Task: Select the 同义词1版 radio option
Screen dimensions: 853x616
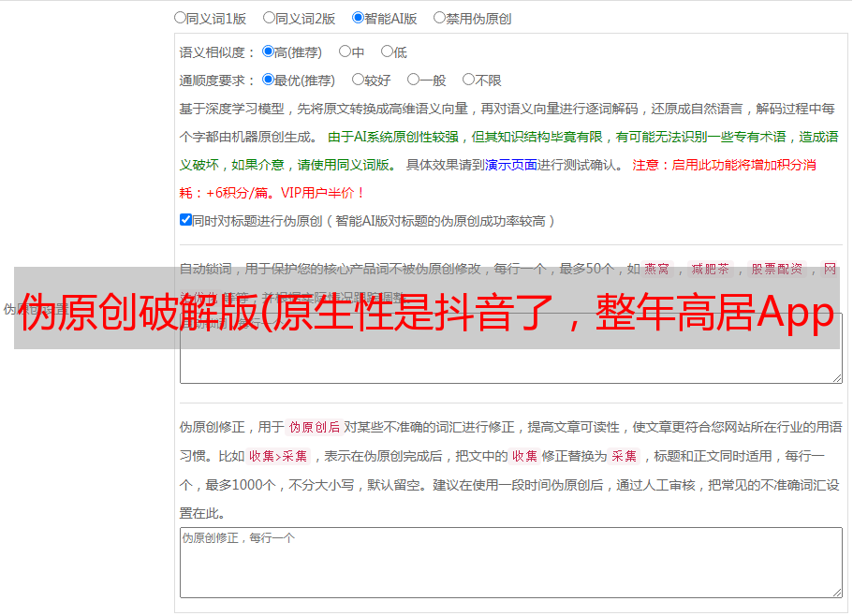Action: coord(180,18)
